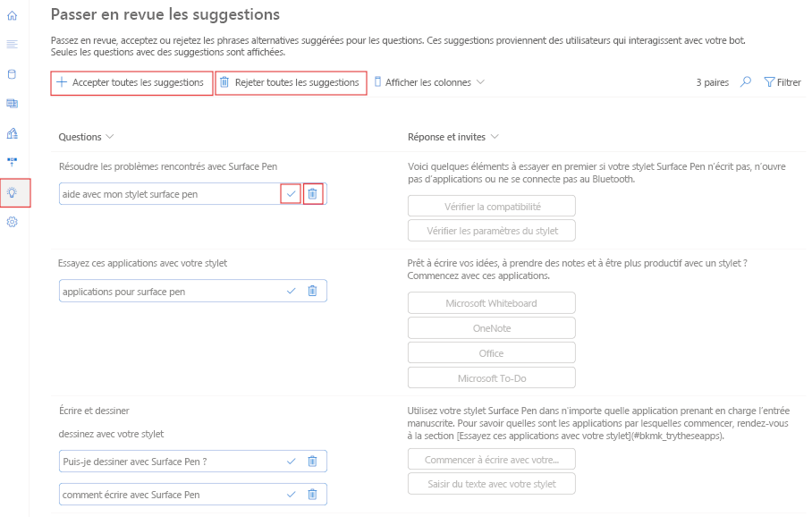Image resolution: width=812 pixels, height=517 pixels.
Task: Select the lightbulb suggestions icon in sidebar
Action: [12, 193]
